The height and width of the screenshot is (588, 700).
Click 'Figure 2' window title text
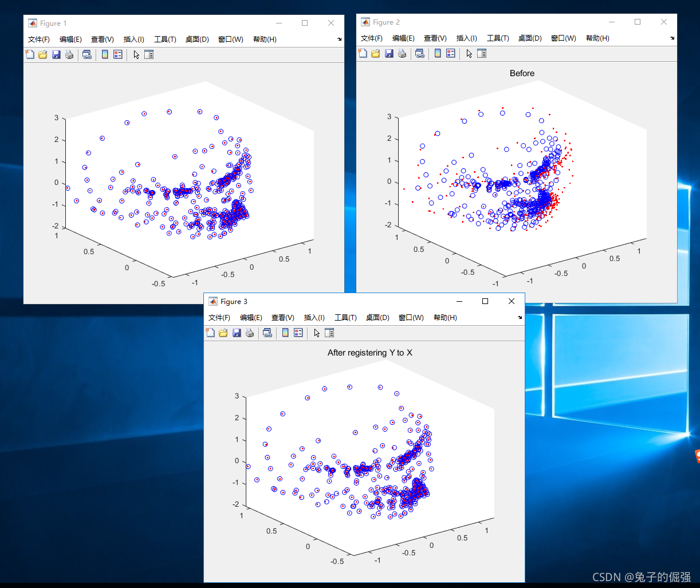(x=386, y=22)
